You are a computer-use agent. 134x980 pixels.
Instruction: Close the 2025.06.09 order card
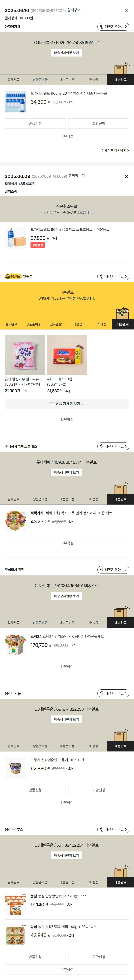pyautogui.click(x=126, y=177)
